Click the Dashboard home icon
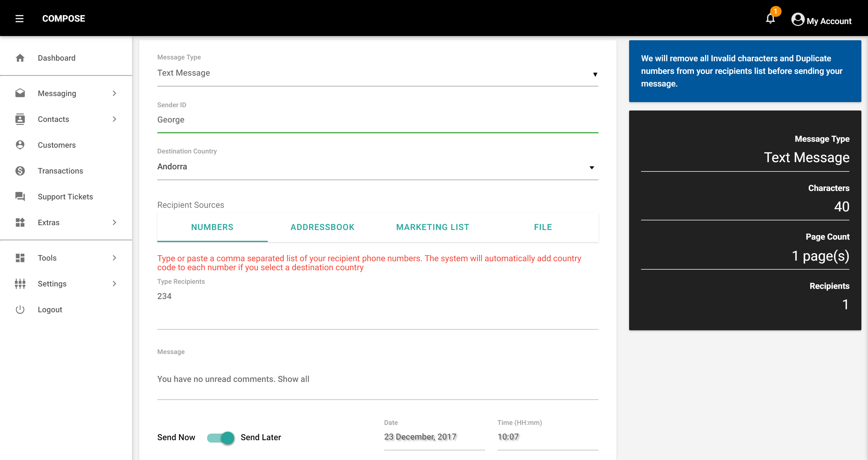 pyautogui.click(x=20, y=58)
